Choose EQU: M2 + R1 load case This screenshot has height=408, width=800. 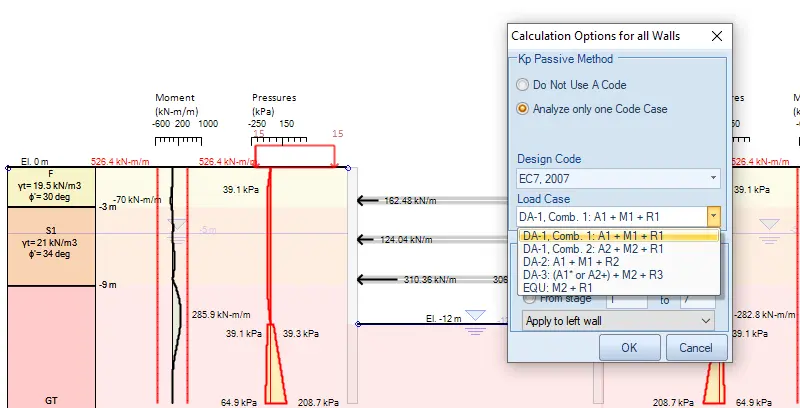[618, 288]
